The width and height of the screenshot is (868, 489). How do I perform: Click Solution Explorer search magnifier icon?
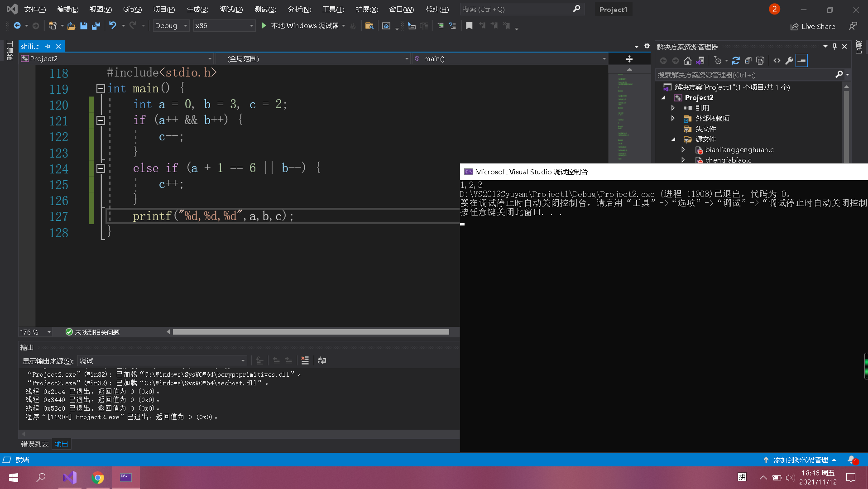coord(839,75)
